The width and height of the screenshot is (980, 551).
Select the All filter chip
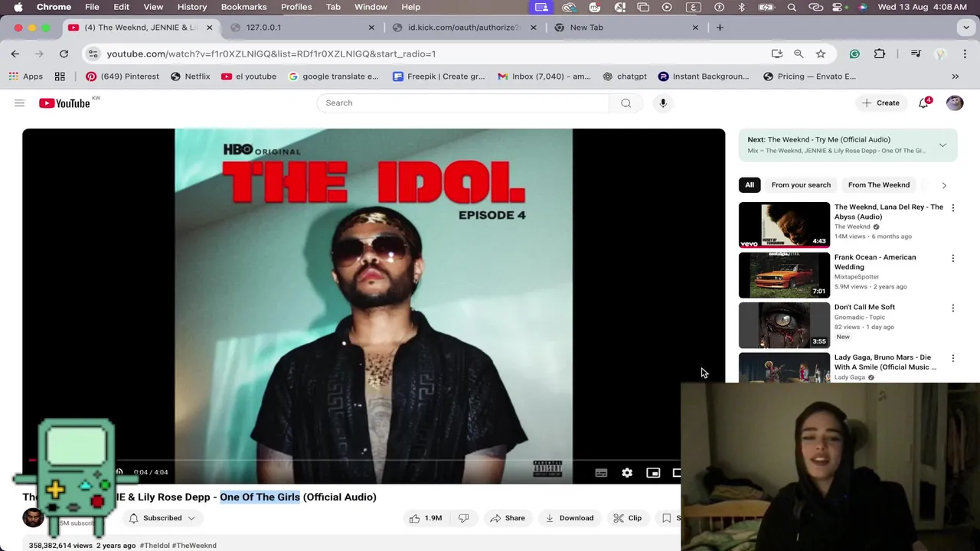coord(750,185)
